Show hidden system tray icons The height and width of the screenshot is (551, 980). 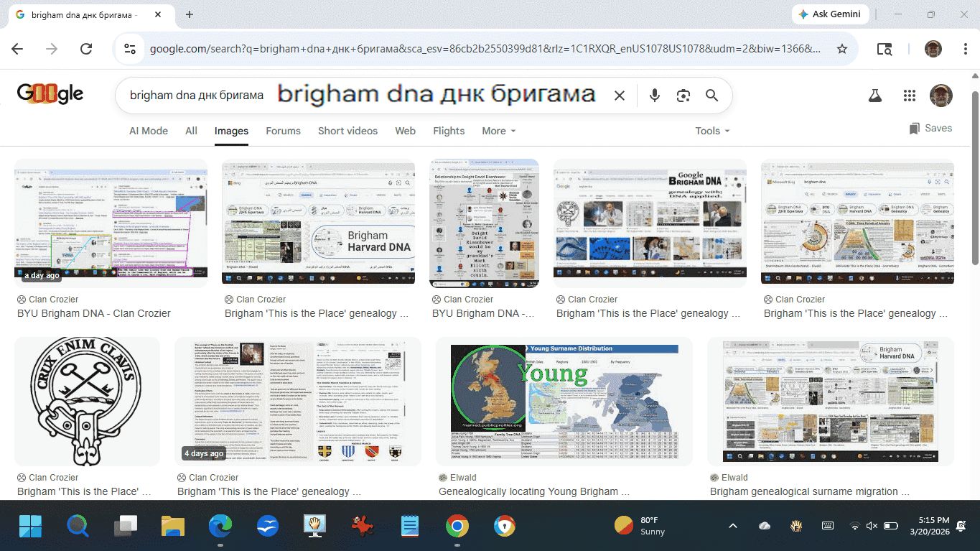click(x=732, y=526)
